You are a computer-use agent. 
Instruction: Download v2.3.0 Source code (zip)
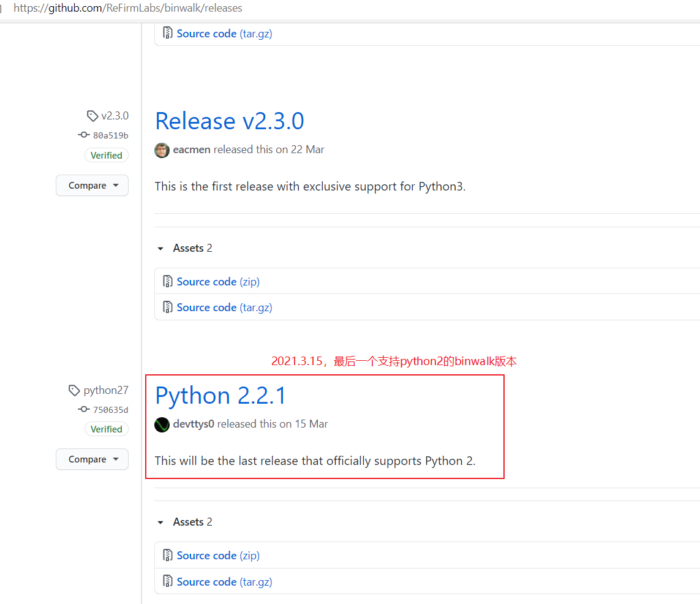pos(218,282)
